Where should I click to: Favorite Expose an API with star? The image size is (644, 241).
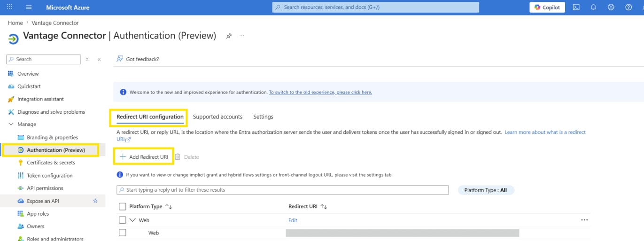(x=95, y=201)
